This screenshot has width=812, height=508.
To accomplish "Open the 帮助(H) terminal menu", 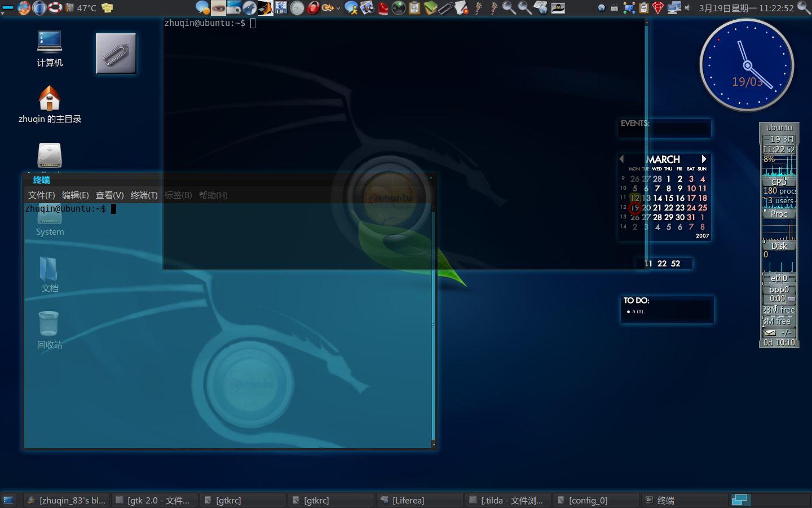I will pyautogui.click(x=213, y=195).
